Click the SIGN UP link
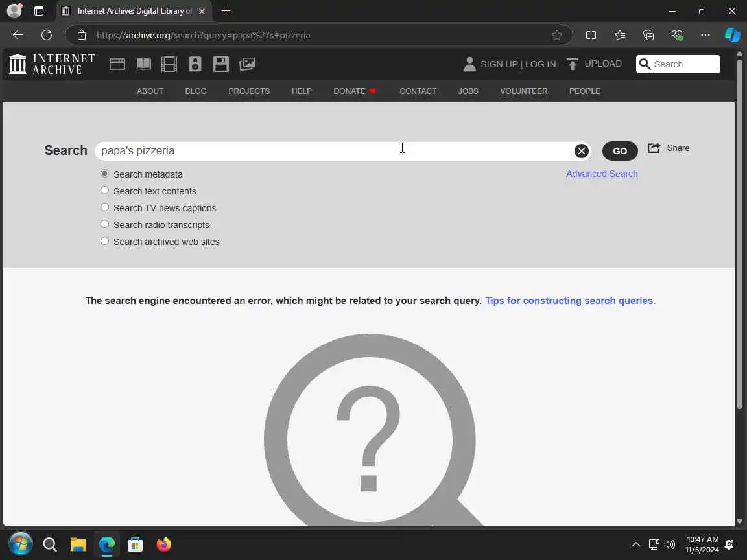 click(499, 64)
